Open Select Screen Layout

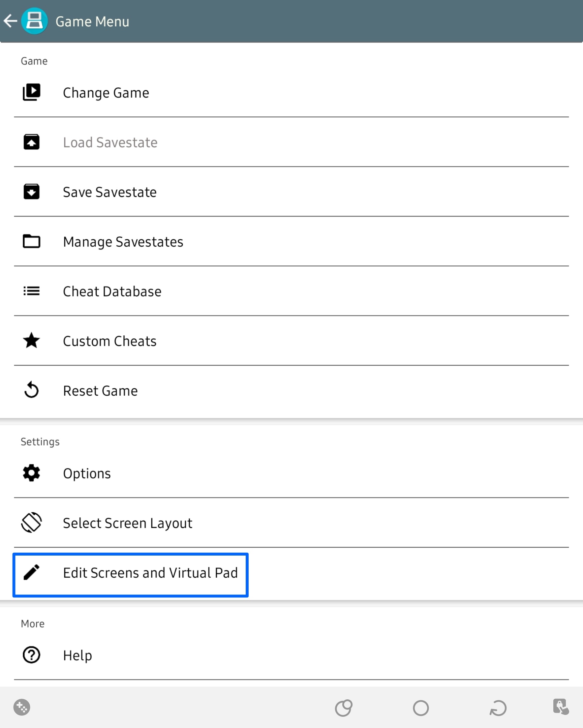pyautogui.click(x=127, y=523)
